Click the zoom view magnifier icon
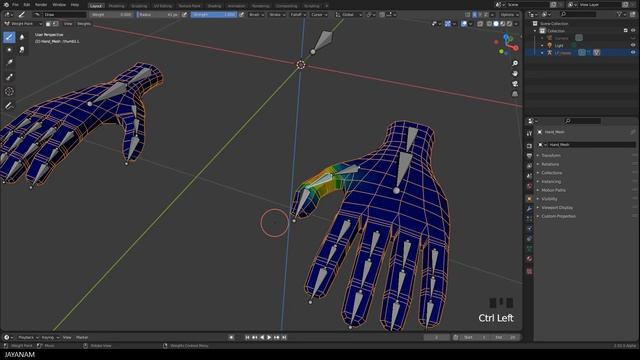This screenshot has width=640, height=360. pyautogui.click(x=515, y=63)
